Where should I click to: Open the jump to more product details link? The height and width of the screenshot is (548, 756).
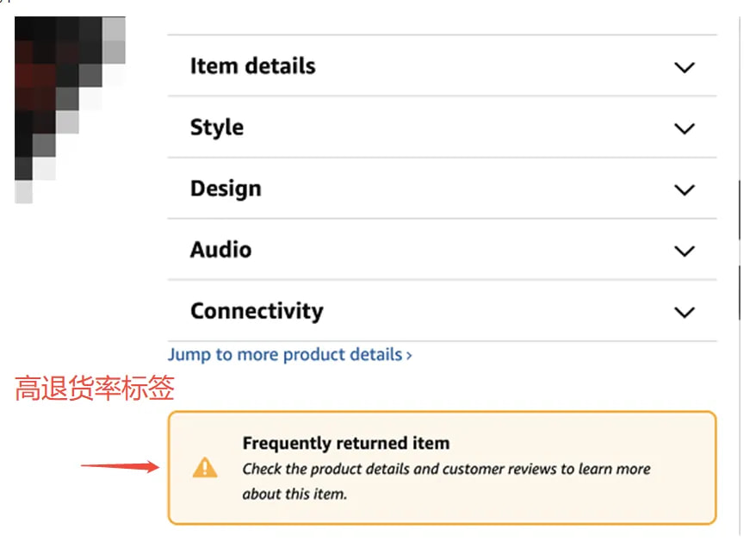click(x=288, y=353)
